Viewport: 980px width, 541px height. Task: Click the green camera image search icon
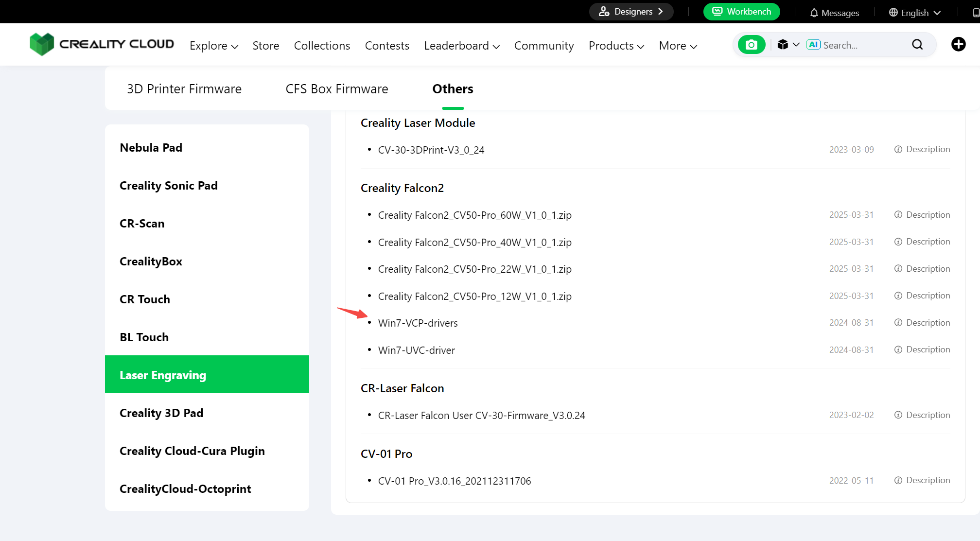(751, 45)
